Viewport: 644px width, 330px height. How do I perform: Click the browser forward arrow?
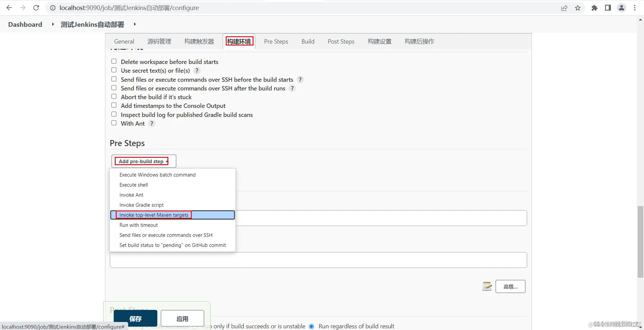[x=22, y=8]
